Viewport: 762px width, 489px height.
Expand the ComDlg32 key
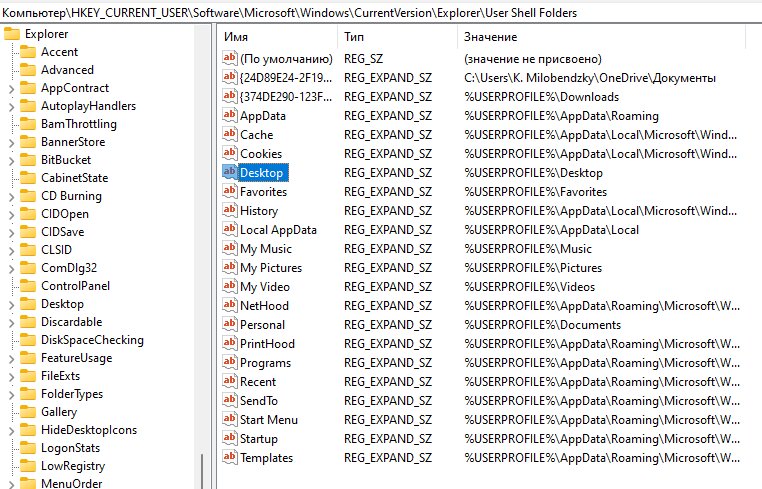click(x=12, y=268)
